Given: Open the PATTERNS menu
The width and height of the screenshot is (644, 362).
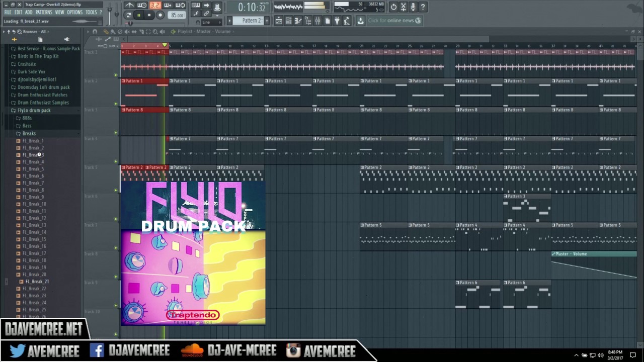Looking at the screenshot, I should (x=44, y=12).
